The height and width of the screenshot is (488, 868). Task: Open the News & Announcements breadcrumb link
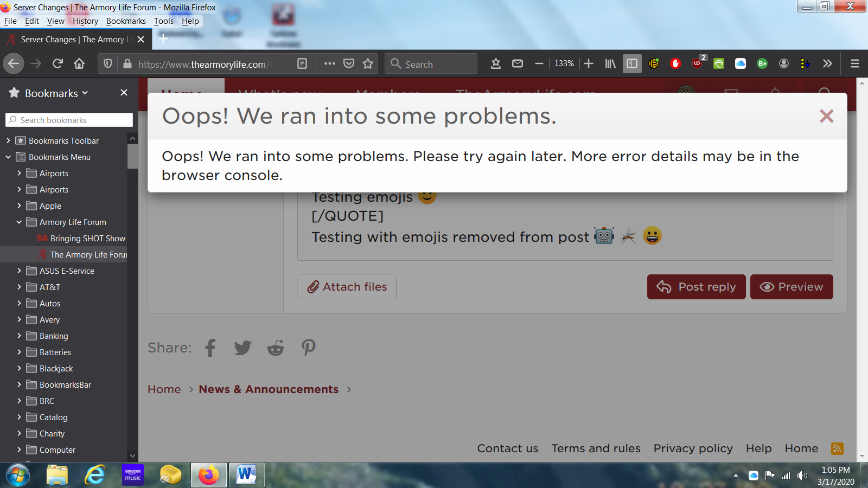[x=269, y=389]
